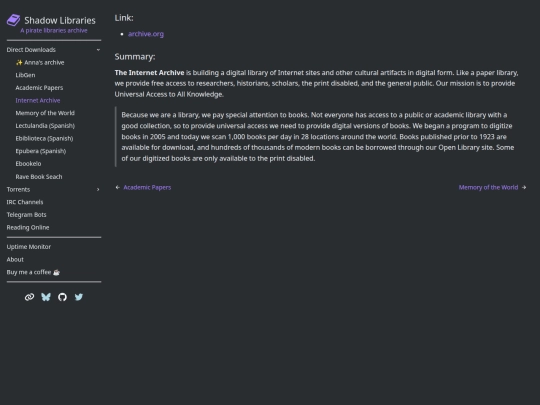Click the left arrow beside Academic Papers
Screen dimensions: 540x405
[x=118, y=187]
